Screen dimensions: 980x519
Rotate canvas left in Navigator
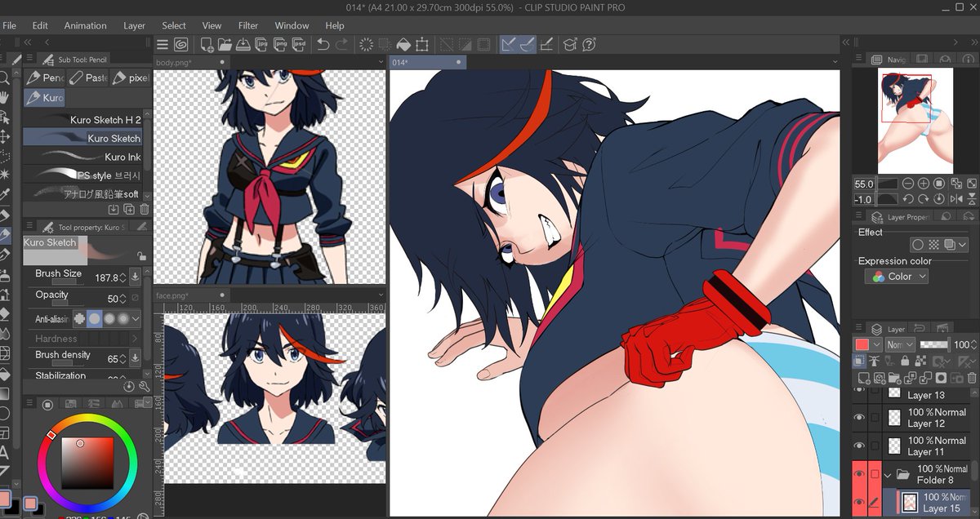(x=909, y=199)
